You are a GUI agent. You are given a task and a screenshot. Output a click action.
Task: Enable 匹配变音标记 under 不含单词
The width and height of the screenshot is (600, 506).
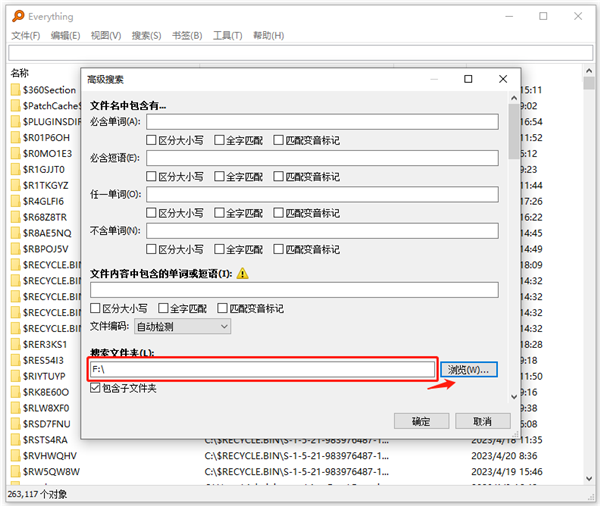point(278,249)
